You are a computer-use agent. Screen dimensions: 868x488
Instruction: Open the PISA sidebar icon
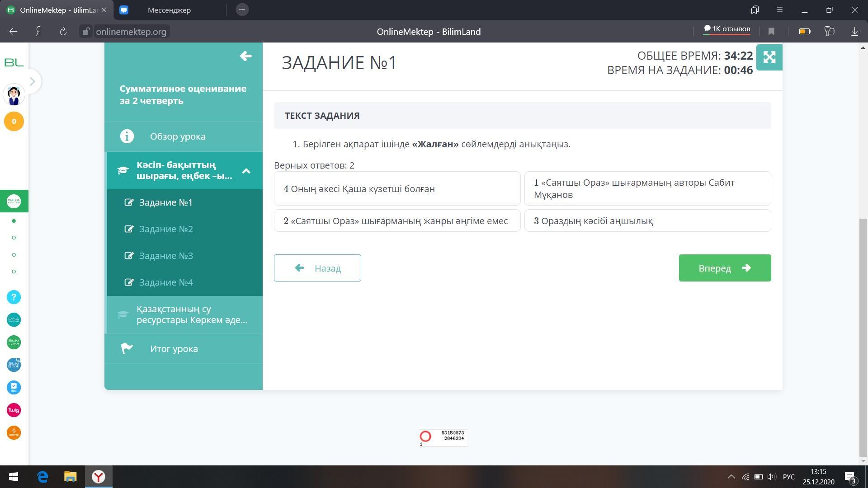pos(14,320)
